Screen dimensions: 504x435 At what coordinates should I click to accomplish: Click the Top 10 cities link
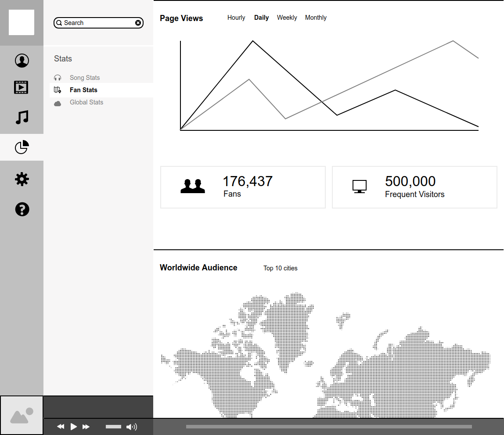click(x=280, y=268)
